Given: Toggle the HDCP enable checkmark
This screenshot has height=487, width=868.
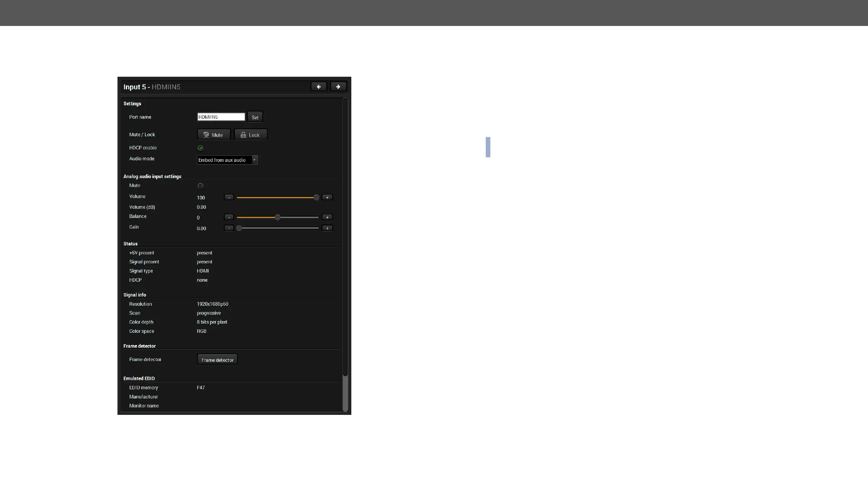Looking at the screenshot, I should [x=200, y=148].
